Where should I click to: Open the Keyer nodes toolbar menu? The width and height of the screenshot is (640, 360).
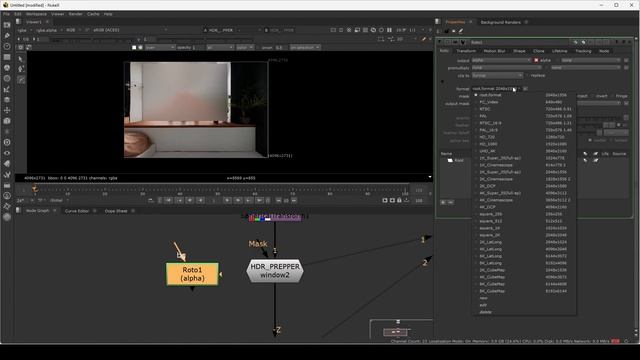[x=7, y=89]
